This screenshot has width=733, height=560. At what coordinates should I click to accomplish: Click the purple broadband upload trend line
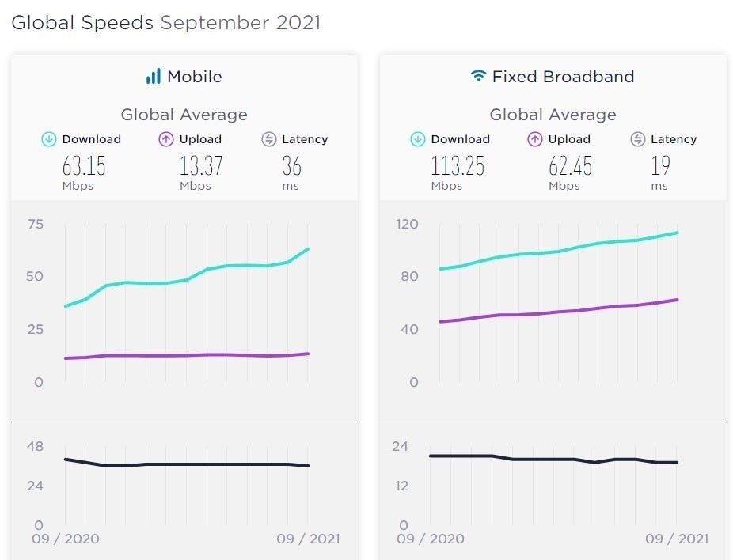tap(559, 312)
